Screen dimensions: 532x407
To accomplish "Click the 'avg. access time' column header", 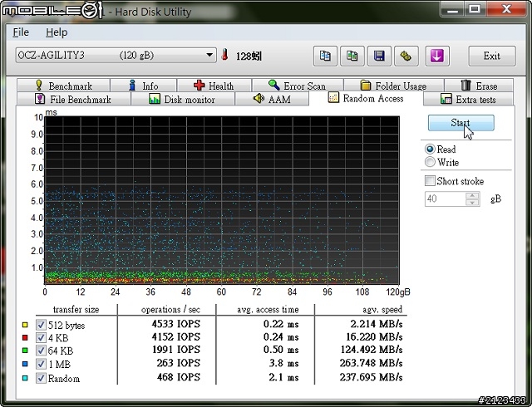I will (x=268, y=309).
